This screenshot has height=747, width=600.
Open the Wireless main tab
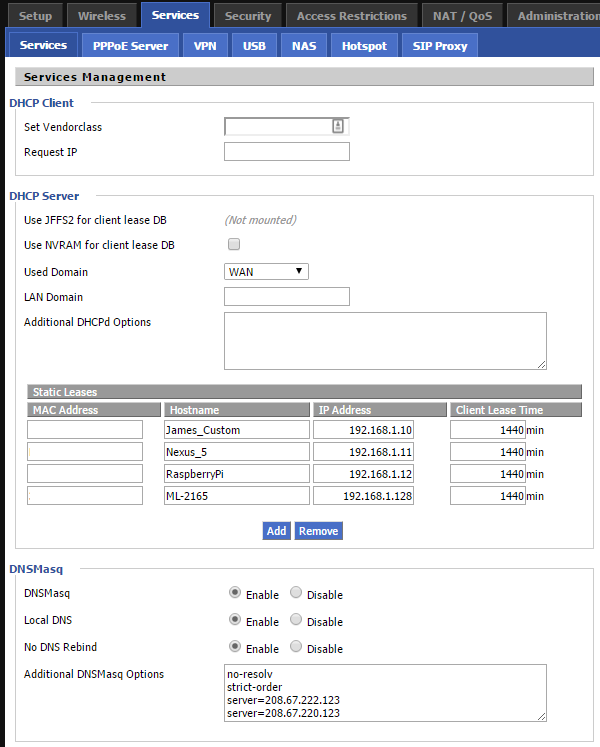tap(102, 16)
